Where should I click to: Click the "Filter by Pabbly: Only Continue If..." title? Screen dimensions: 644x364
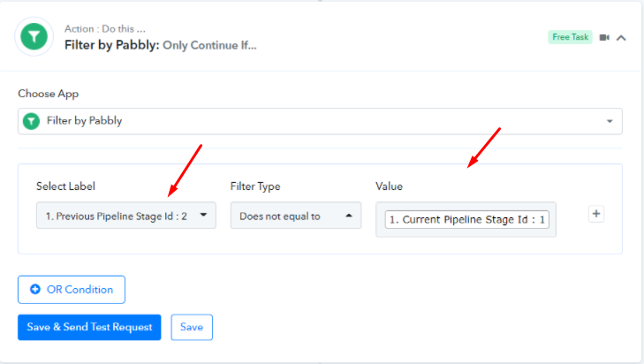161,45
